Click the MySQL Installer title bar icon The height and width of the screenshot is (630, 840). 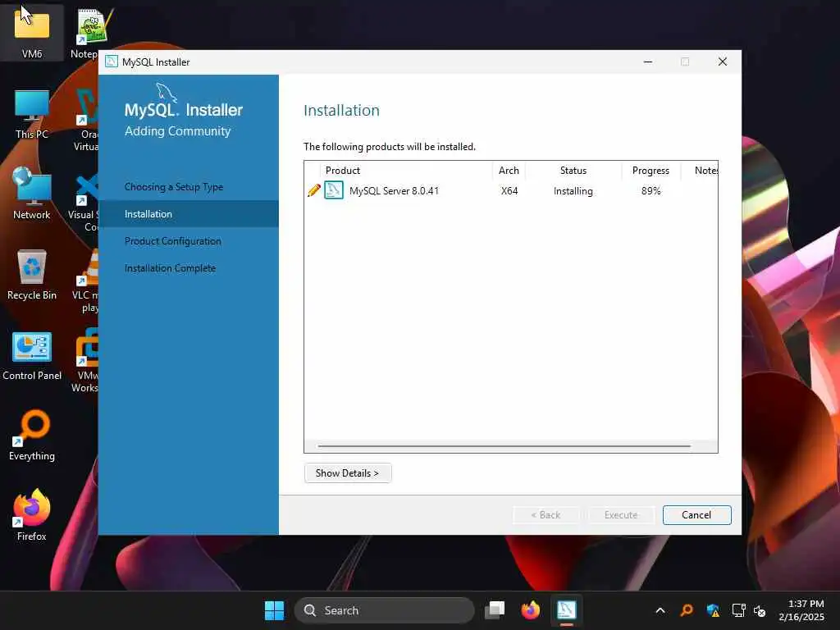[112, 62]
